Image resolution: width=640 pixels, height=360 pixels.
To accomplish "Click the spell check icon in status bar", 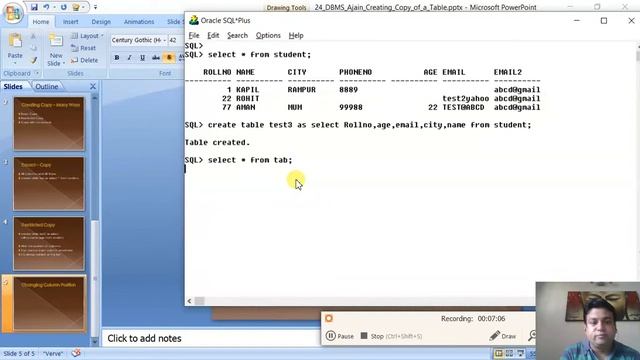I will [x=76, y=353].
